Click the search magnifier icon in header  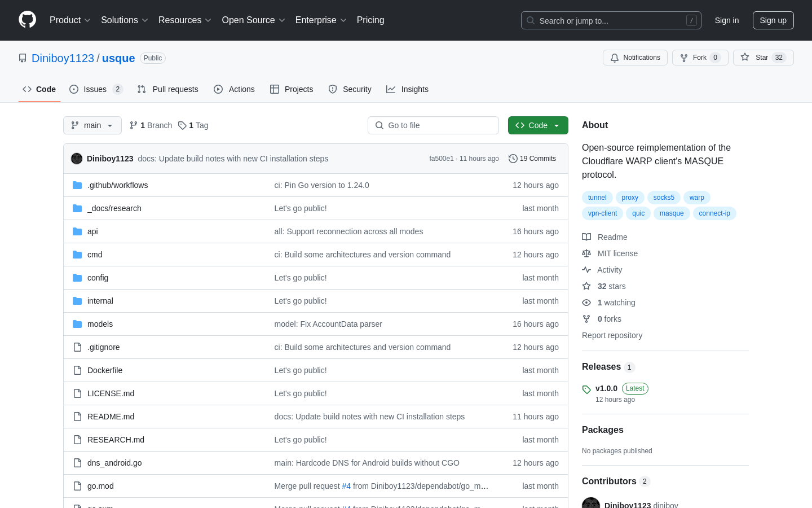click(x=531, y=20)
